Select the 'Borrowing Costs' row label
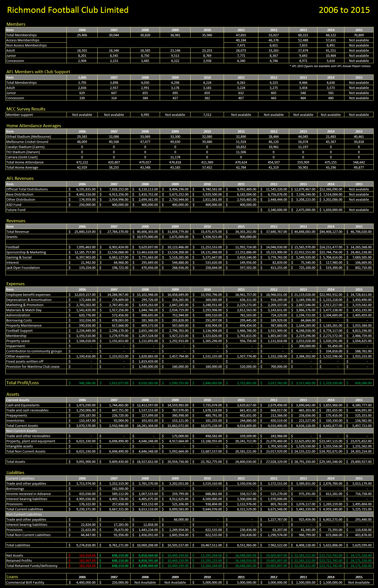This screenshot has height=588, width=378. [19, 320]
